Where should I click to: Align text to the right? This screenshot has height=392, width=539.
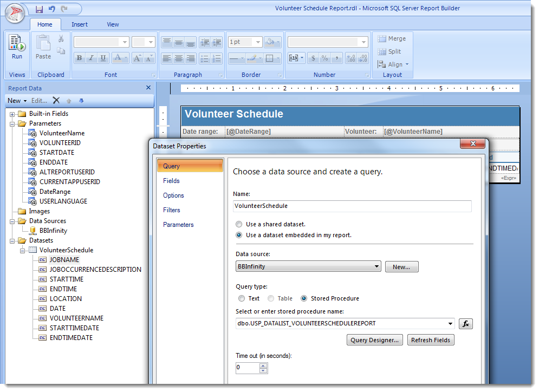point(190,58)
